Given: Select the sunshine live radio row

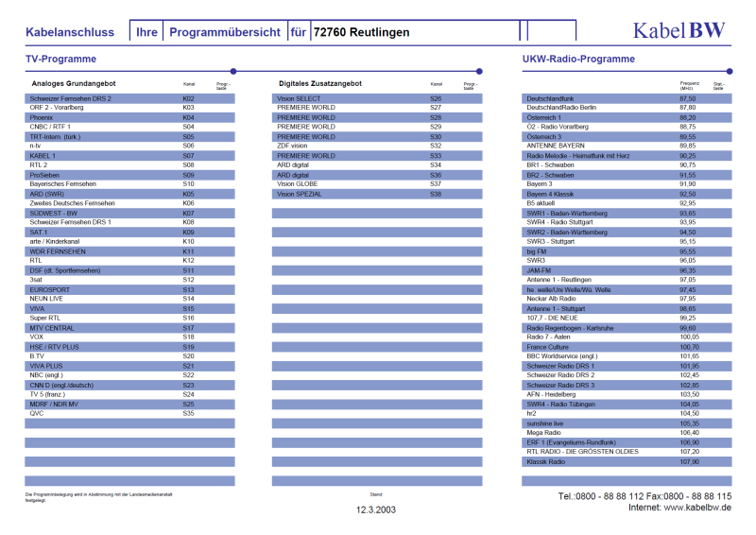Looking at the screenshot, I should (627, 423).
